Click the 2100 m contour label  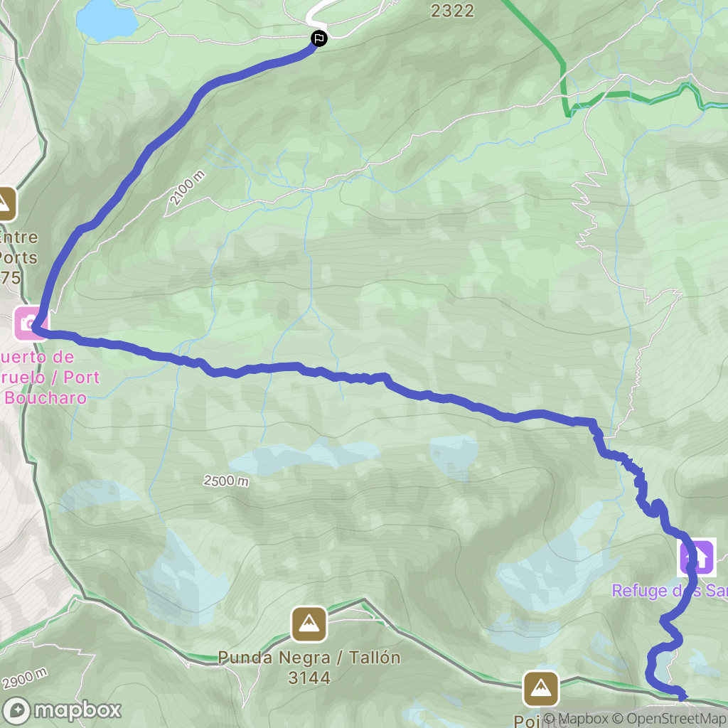pyautogui.click(x=187, y=188)
